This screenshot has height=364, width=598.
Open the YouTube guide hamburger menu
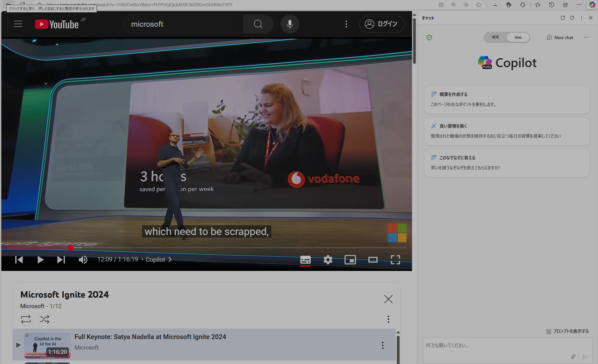(18, 24)
